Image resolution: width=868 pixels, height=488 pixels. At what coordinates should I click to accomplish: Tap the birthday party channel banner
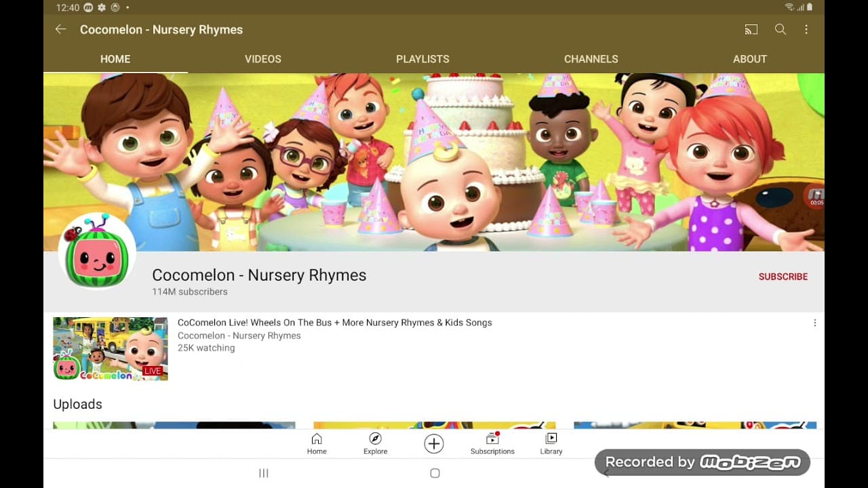click(x=434, y=162)
